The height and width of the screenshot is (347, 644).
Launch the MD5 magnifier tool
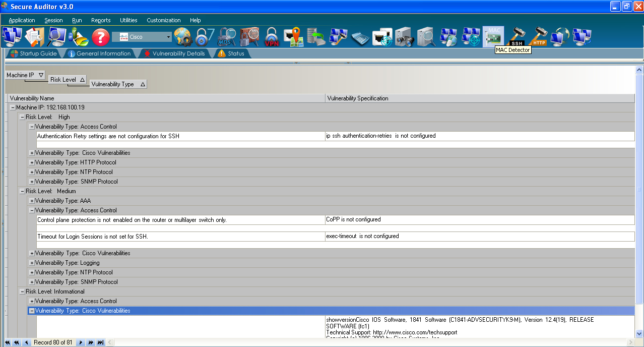227,37
